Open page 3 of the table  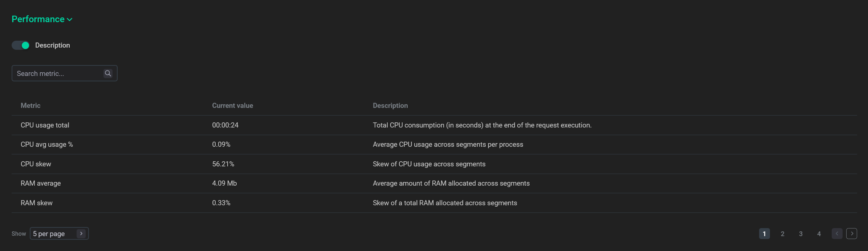click(x=800, y=234)
